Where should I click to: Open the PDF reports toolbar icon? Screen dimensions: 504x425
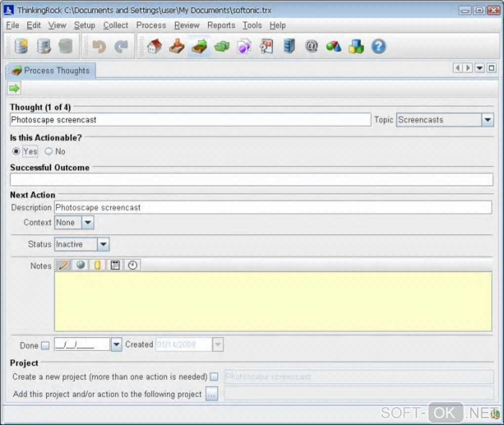pyautogui.click(x=266, y=46)
